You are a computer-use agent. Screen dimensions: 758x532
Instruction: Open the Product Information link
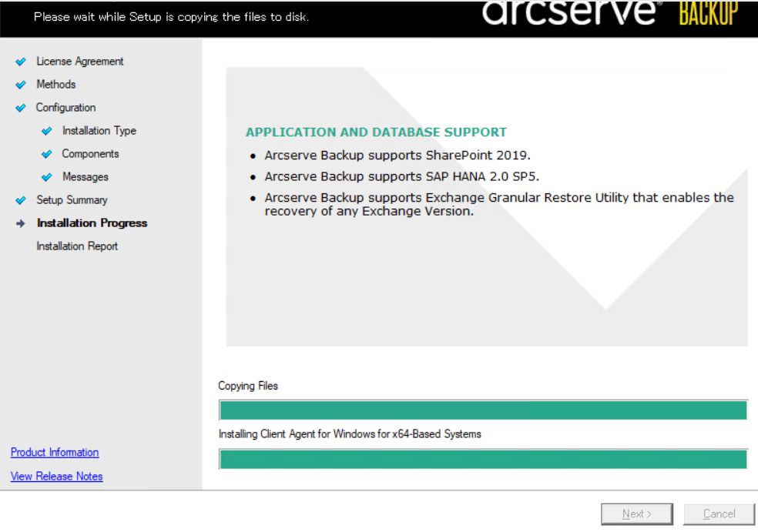[55, 452]
